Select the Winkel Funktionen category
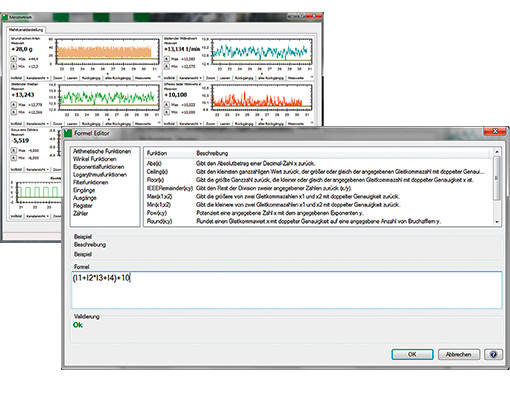This screenshot has width=510, height=393. pos(95,159)
